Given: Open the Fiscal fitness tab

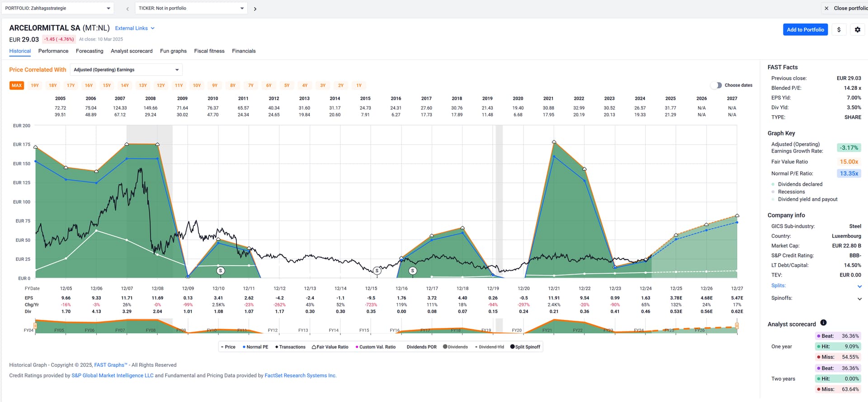Looking at the screenshot, I should point(209,51).
